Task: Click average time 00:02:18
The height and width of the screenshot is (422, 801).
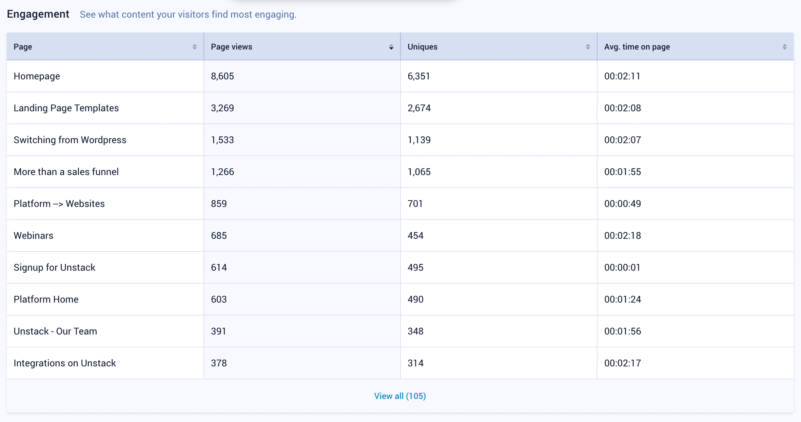Action: [622, 236]
